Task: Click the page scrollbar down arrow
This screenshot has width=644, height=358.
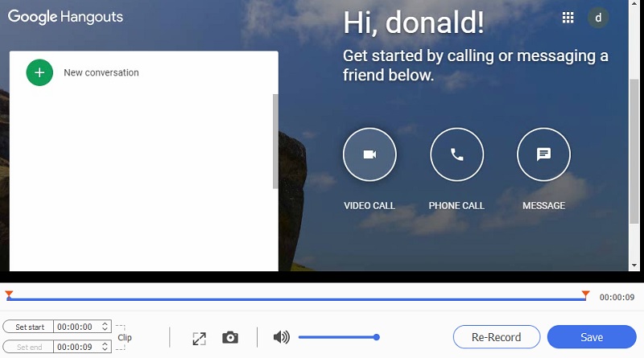Action: [634, 265]
